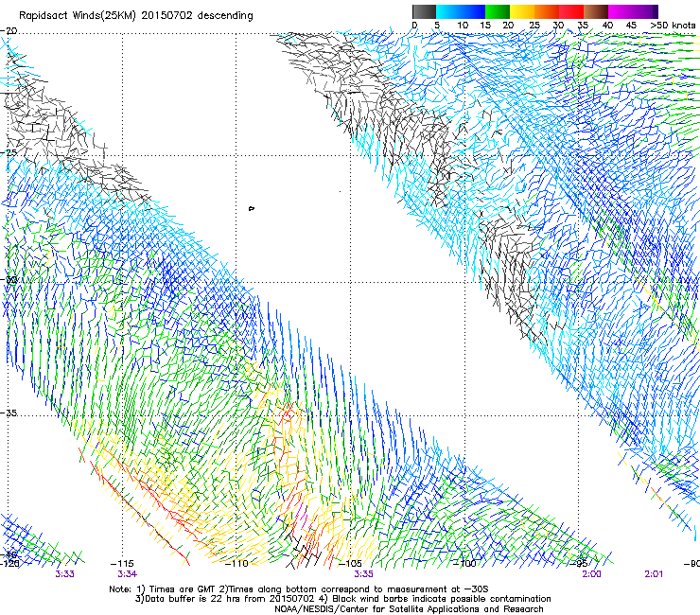Click the NOAA/NESDIS credit line

pyautogui.click(x=409, y=609)
